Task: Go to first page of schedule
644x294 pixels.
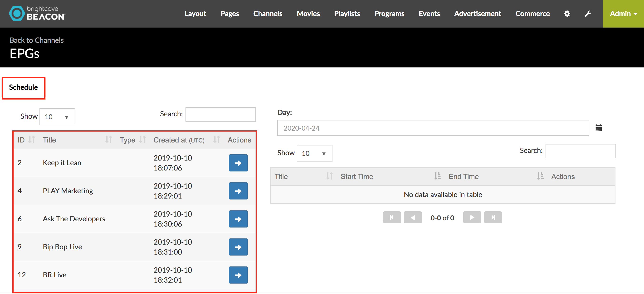Action: 391,217
